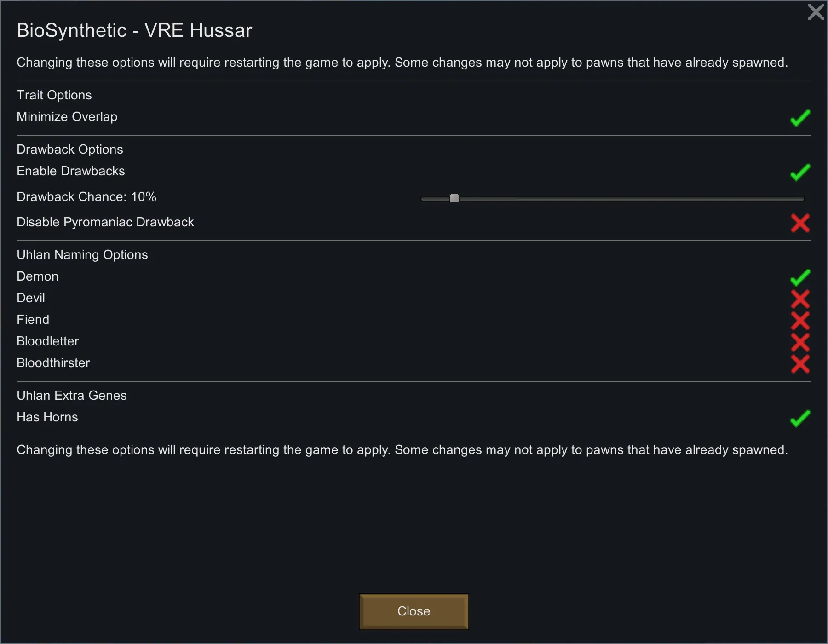Uncheck the Enable Drawbacks checkmark
The height and width of the screenshot is (644, 828).
click(800, 172)
